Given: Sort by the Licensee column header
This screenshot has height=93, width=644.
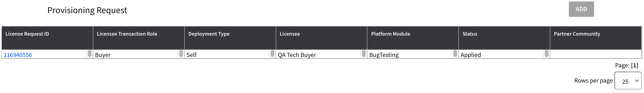Looking at the screenshot, I should 290,34.
